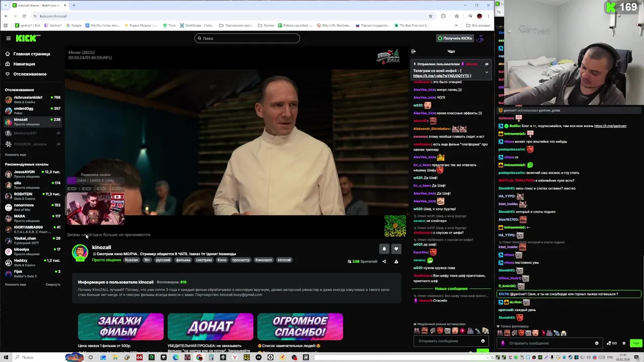
Task: Open chat settings gear in right window
Action: pyautogui.click(x=624, y=343)
